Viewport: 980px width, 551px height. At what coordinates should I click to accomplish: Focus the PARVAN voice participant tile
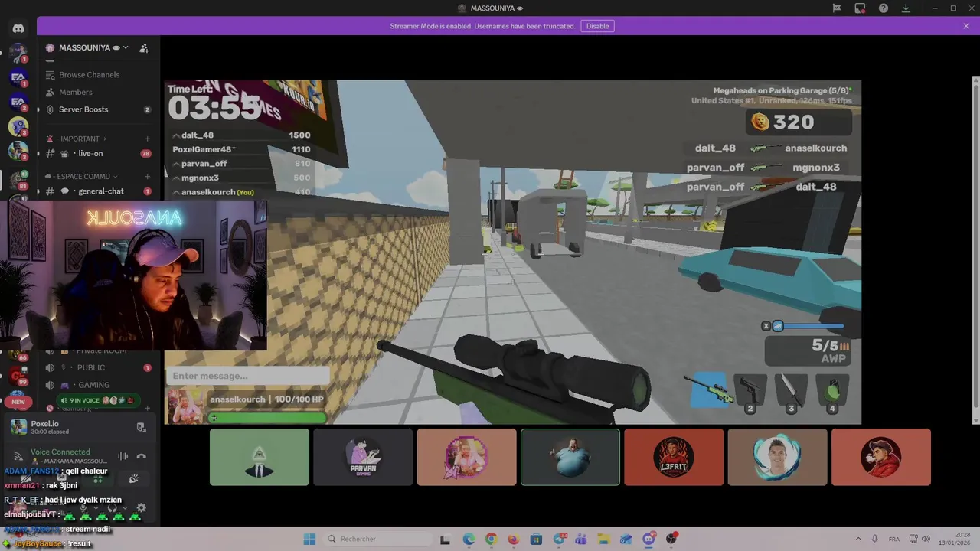pos(363,457)
